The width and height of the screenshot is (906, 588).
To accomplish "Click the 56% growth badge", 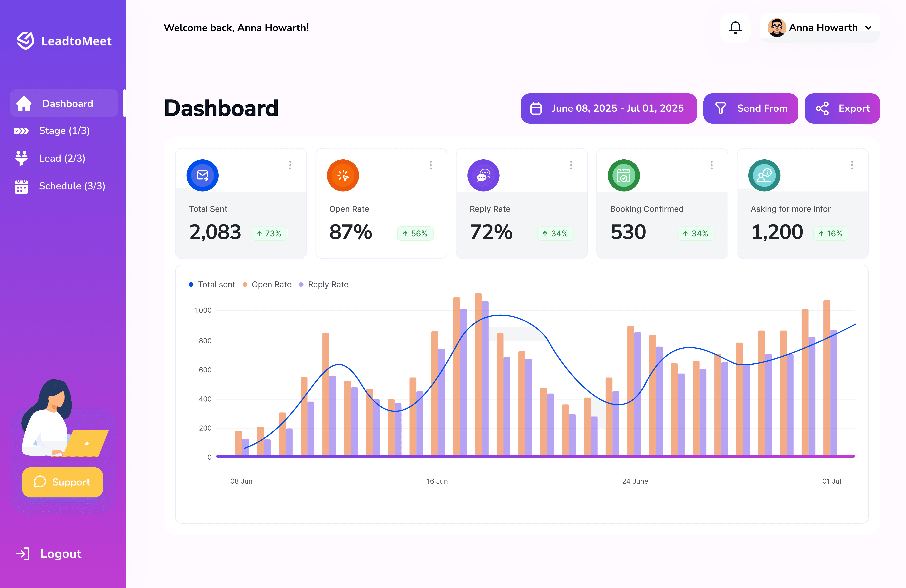I will tap(415, 234).
